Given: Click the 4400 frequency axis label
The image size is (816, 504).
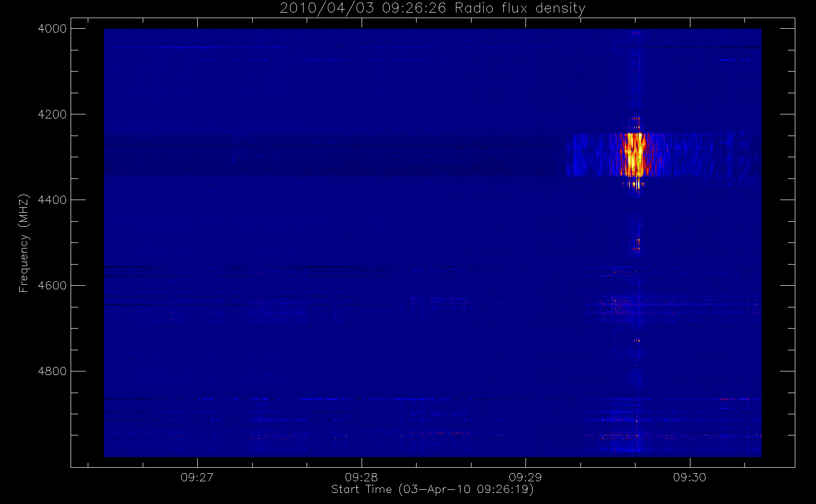Looking at the screenshot, I should 52,200.
